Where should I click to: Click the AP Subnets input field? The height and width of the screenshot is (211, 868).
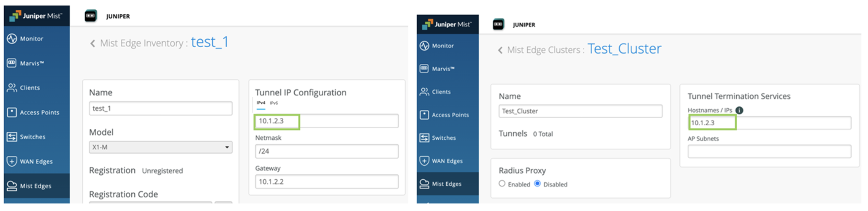click(769, 151)
